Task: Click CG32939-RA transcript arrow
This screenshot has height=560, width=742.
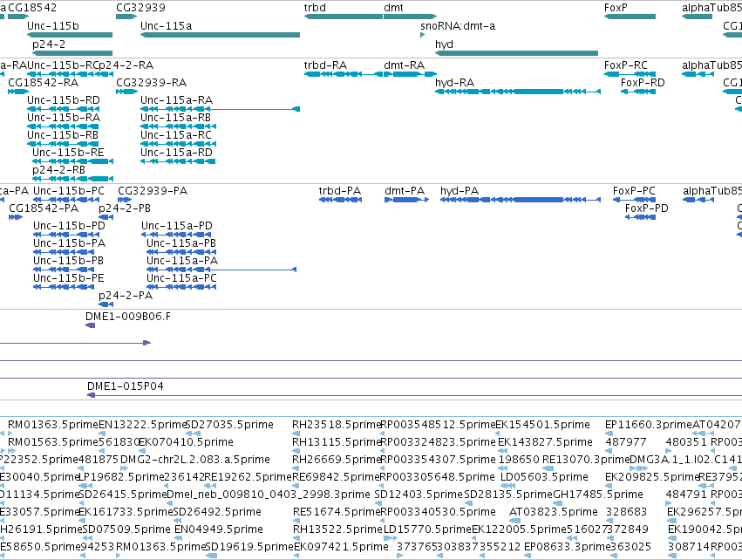Action: (126, 92)
